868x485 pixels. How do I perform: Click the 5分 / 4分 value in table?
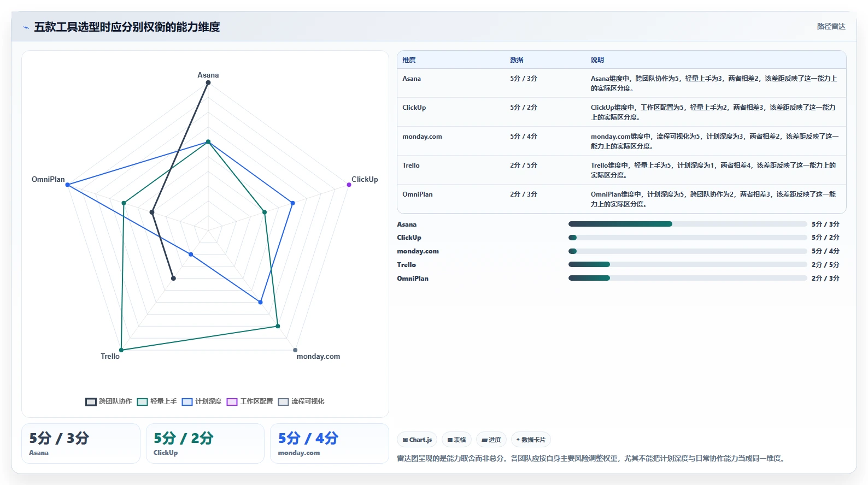[x=524, y=137]
